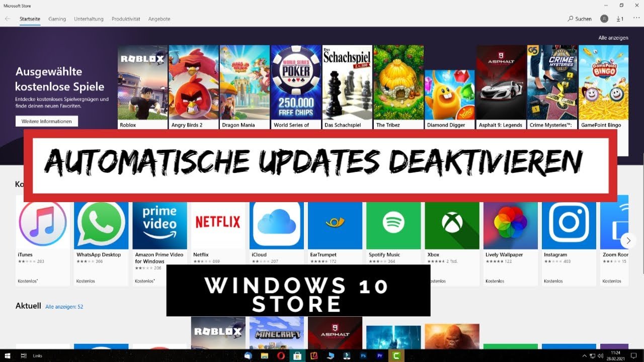Viewport: 644px width, 362px height.
Task: Expand the three-dots more menu
Action: (636, 18)
